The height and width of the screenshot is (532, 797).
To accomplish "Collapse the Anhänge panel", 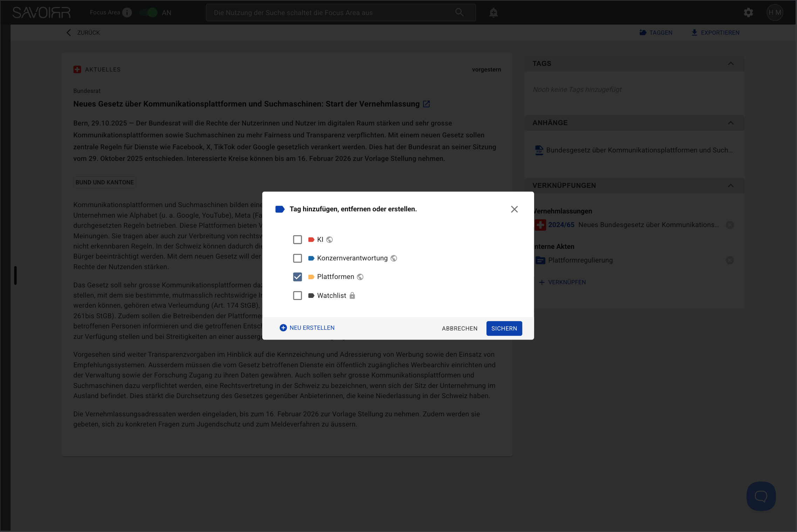I will 731,123.
